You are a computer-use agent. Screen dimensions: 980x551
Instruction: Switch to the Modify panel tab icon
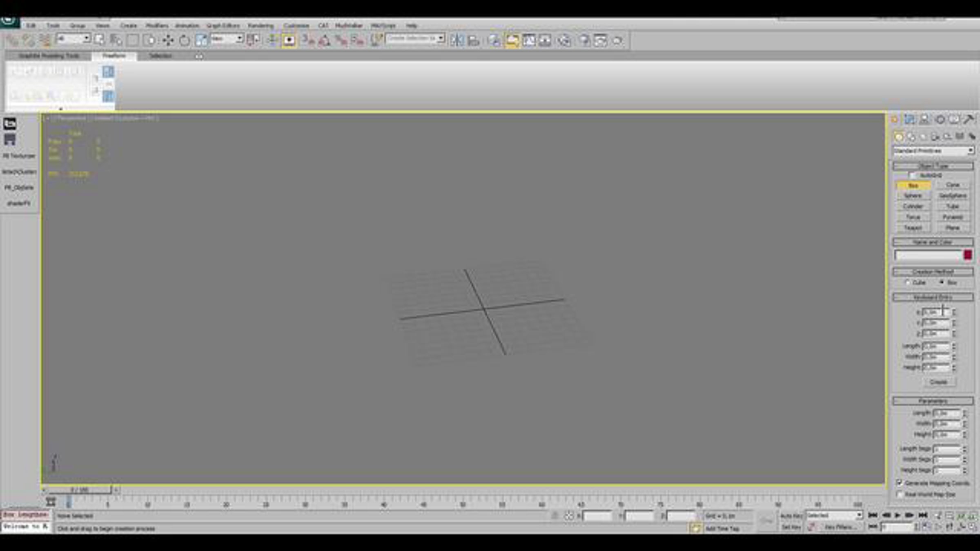coord(909,119)
